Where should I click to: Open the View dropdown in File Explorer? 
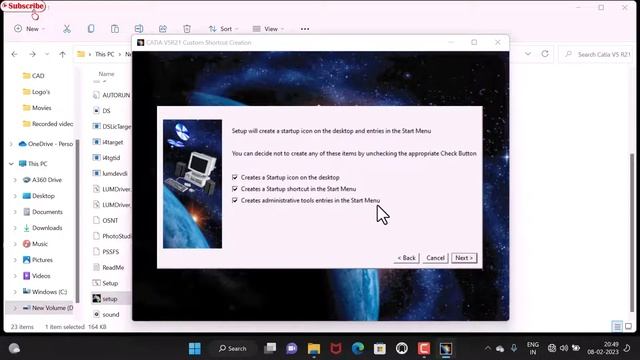268,29
